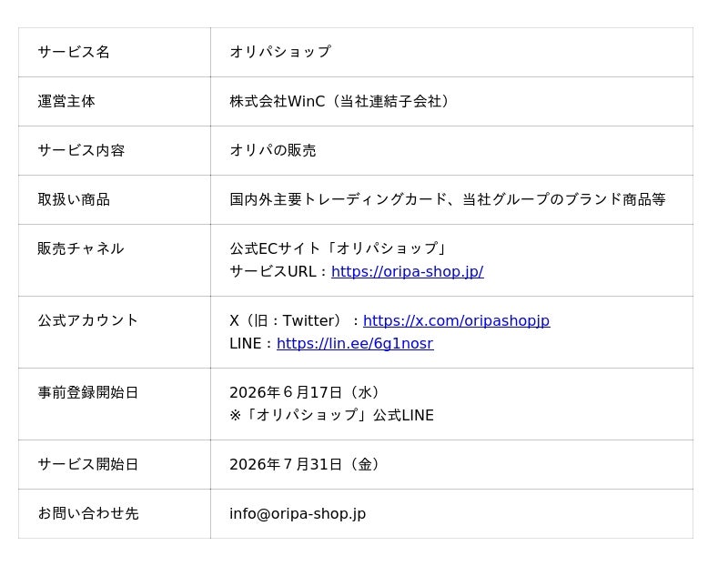
Task: Click the 取扱い商品 row label
Action: click(x=74, y=199)
